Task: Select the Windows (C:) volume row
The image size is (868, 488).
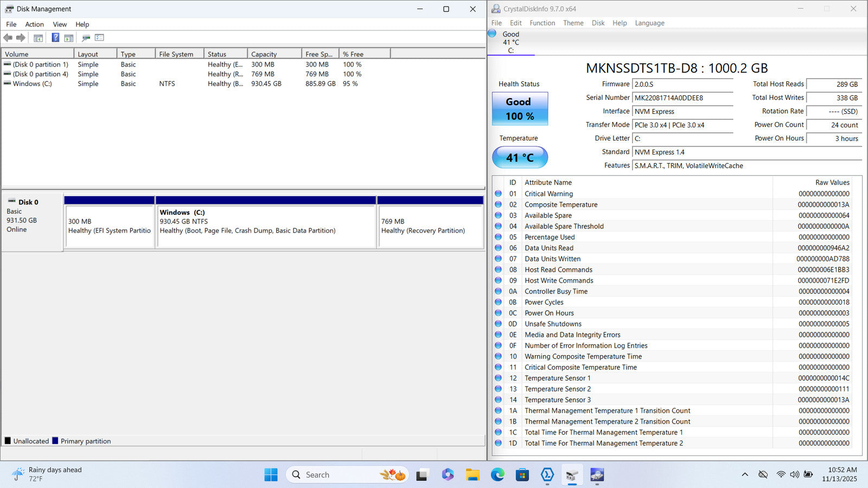Action: [33, 84]
